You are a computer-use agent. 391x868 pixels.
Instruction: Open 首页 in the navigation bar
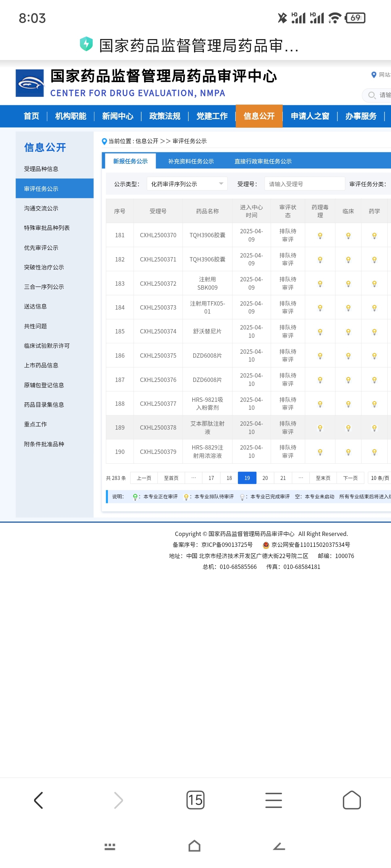tap(31, 116)
